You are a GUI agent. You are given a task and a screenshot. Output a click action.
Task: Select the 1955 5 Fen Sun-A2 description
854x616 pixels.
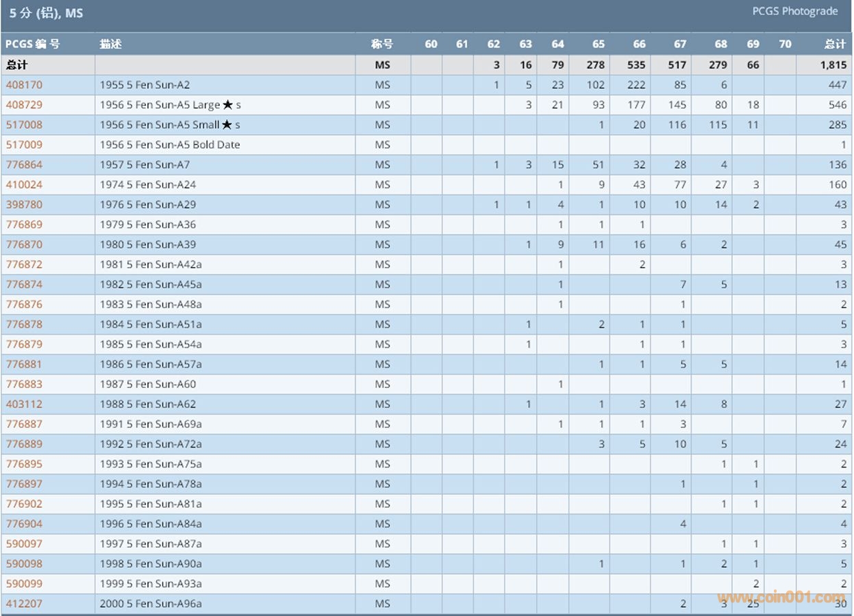point(145,85)
